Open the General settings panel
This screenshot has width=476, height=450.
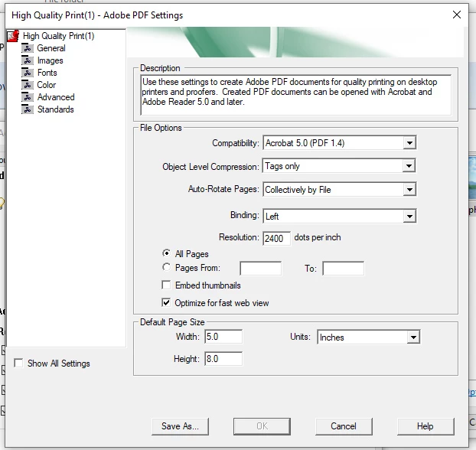coord(51,48)
